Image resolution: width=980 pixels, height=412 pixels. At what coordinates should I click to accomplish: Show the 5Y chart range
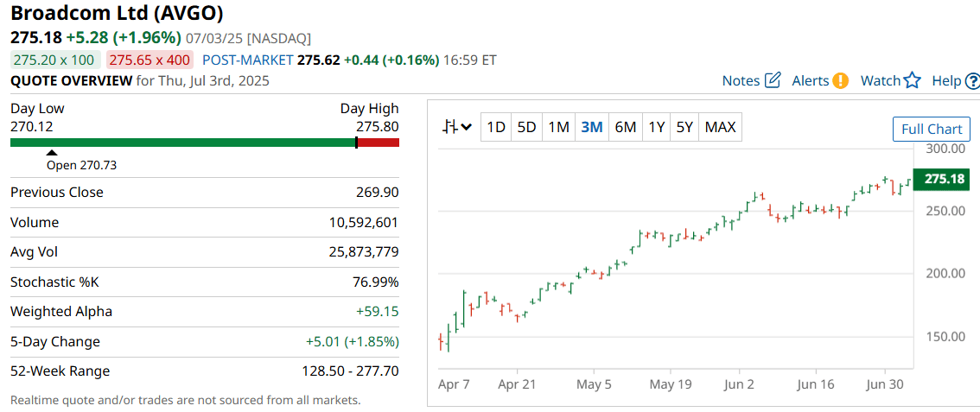coord(684,127)
